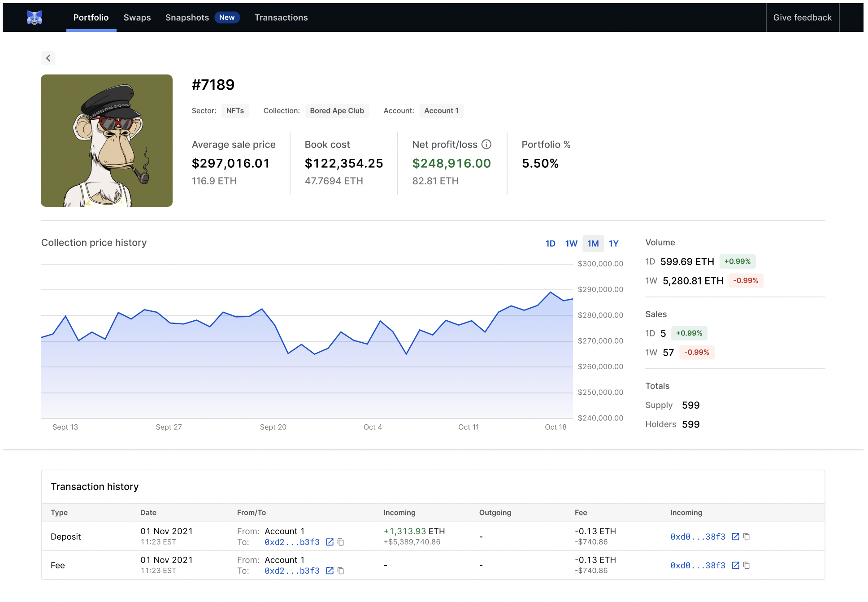Click the Fee column header
This screenshot has height=602, width=868.
581,513
